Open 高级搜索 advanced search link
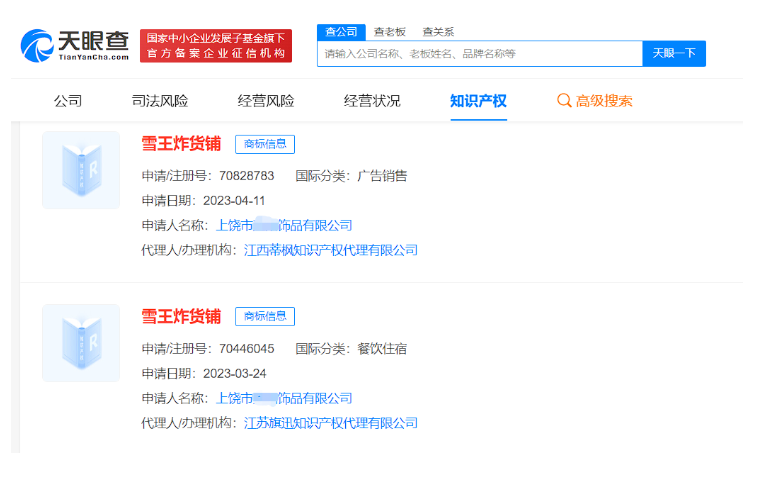 coord(604,101)
